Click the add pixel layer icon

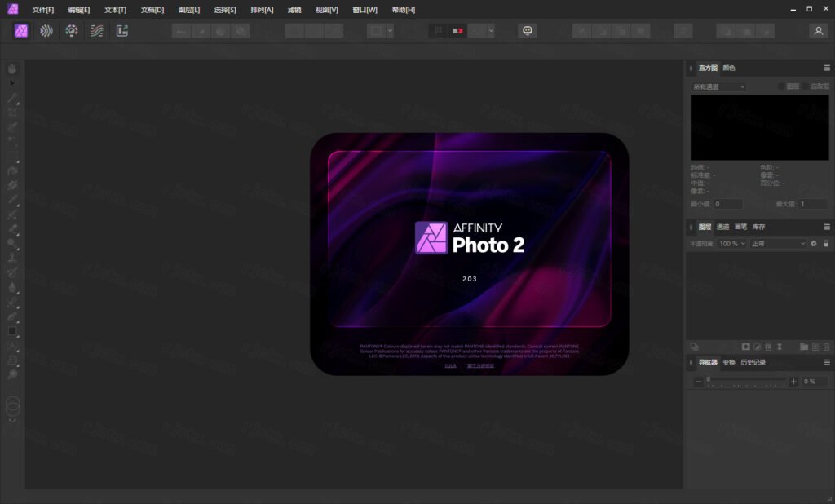(x=815, y=347)
